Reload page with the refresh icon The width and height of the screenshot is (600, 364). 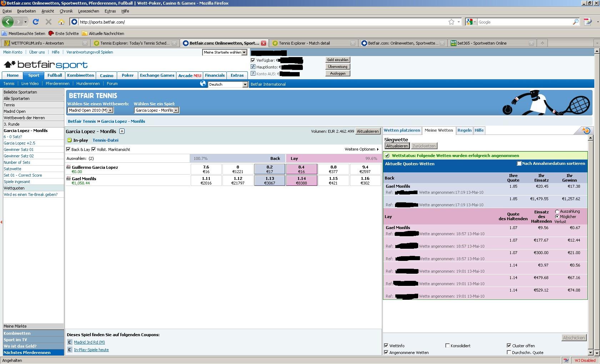coord(36,22)
